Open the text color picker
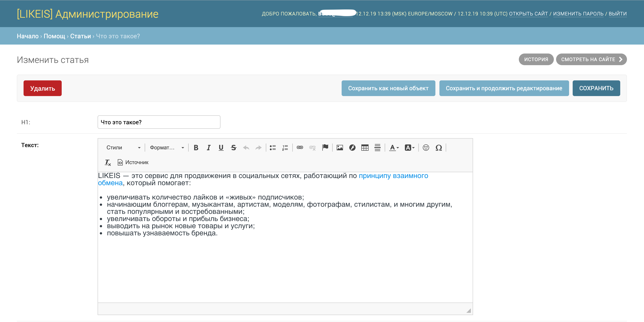This screenshot has height=322, width=644. point(394,148)
